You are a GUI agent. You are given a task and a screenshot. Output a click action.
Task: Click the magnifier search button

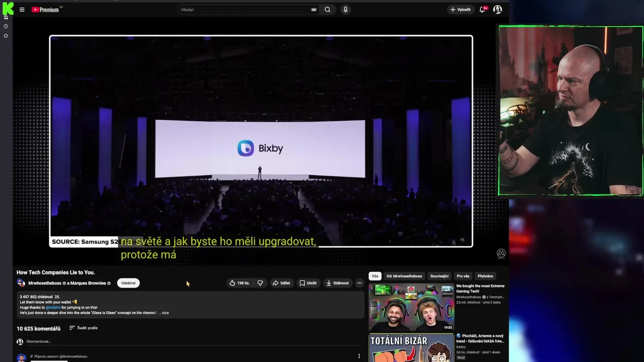point(328,10)
